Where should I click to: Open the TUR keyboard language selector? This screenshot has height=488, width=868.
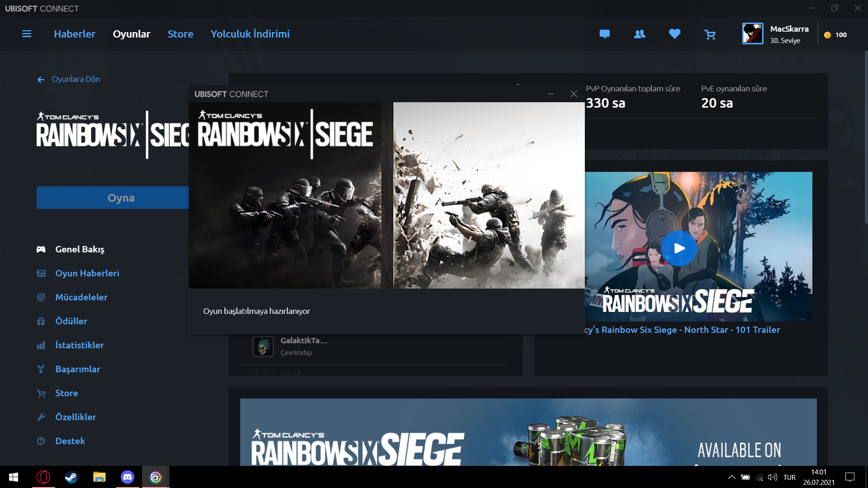click(x=789, y=477)
